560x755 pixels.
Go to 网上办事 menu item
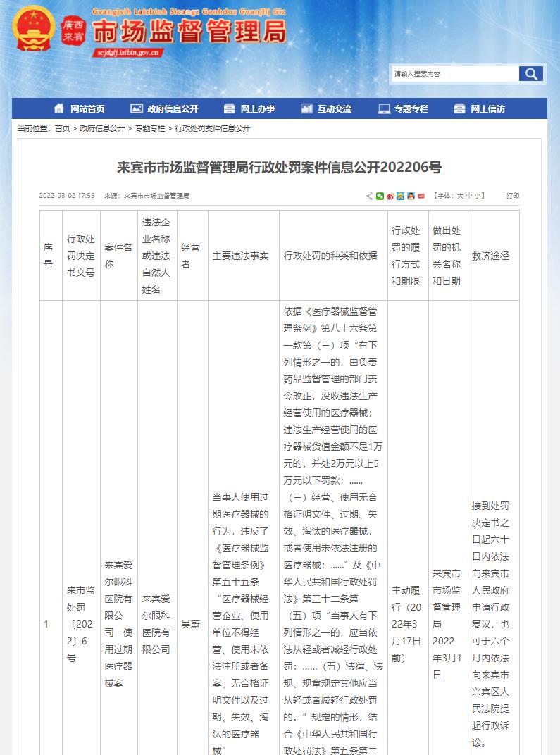coord(249,108)
